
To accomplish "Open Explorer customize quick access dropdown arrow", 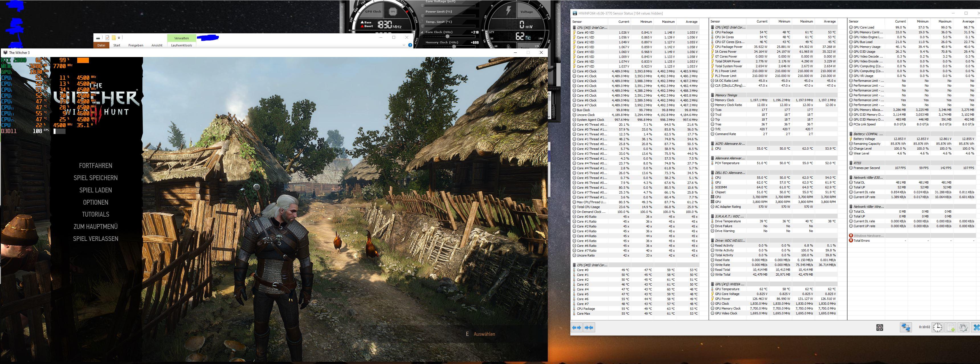I will point(119,38).
